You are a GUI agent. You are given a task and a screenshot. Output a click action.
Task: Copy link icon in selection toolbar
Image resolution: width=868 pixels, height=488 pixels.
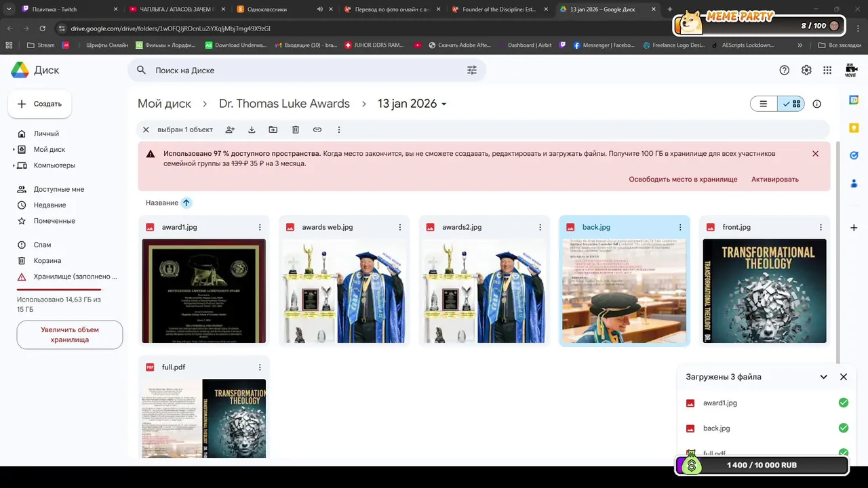click(x=317, y=129)
